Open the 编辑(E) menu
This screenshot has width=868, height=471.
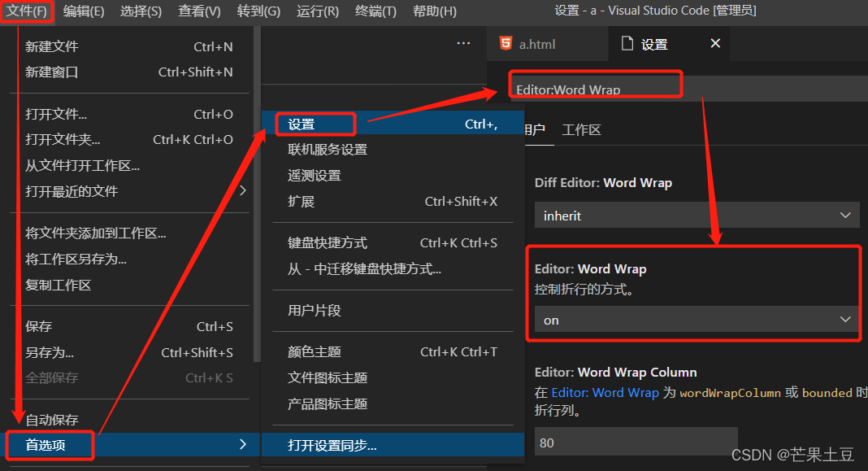(x=84, y=11)
